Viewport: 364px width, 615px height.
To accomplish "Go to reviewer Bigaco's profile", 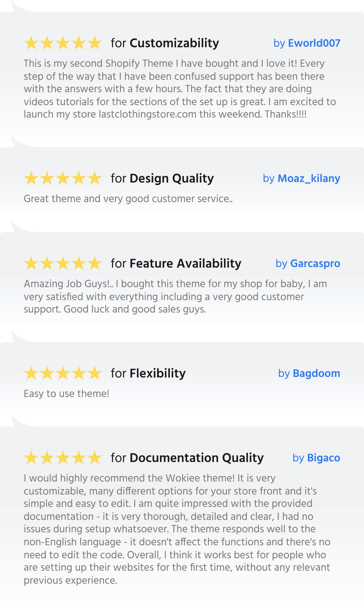I will tap(323, 458).
